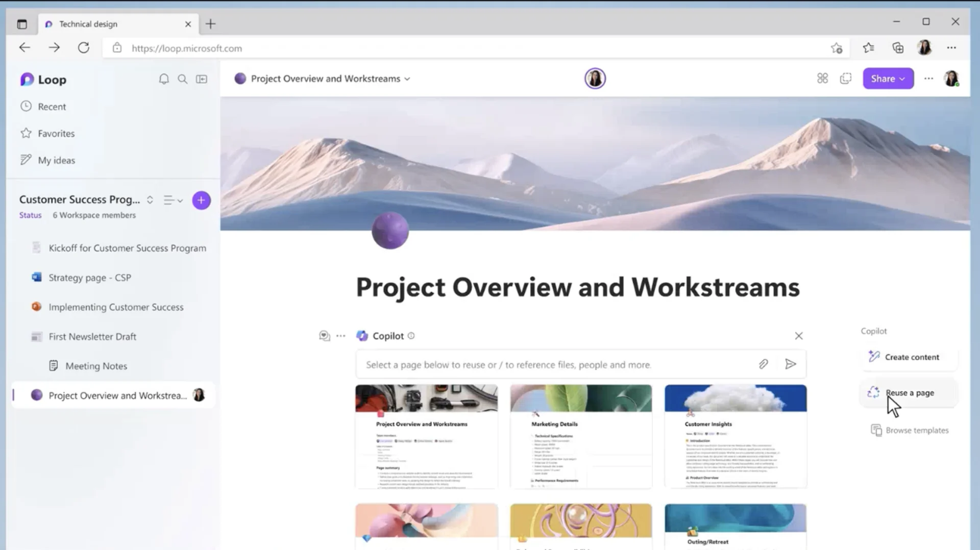Click the app launcher grid icon
Image resolution: width=980 pixels, height=550 pixels.
pos(822,78)
